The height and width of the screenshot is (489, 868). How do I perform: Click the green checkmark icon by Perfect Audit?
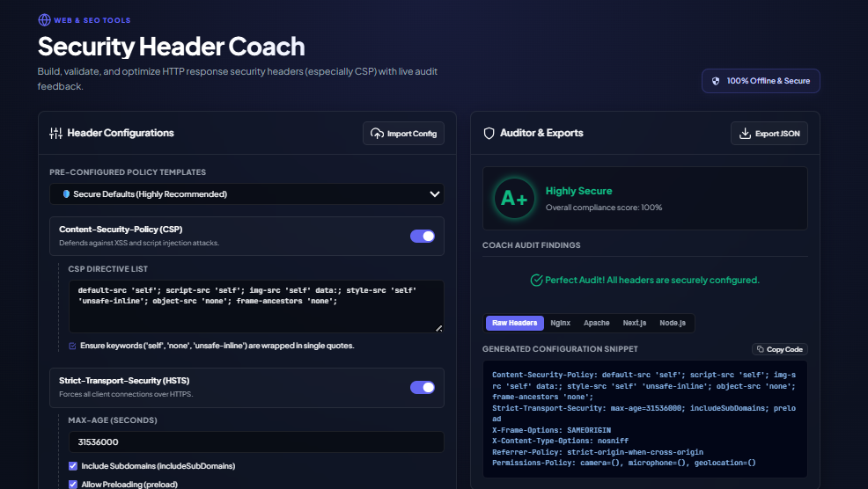[x=536, y=280]
